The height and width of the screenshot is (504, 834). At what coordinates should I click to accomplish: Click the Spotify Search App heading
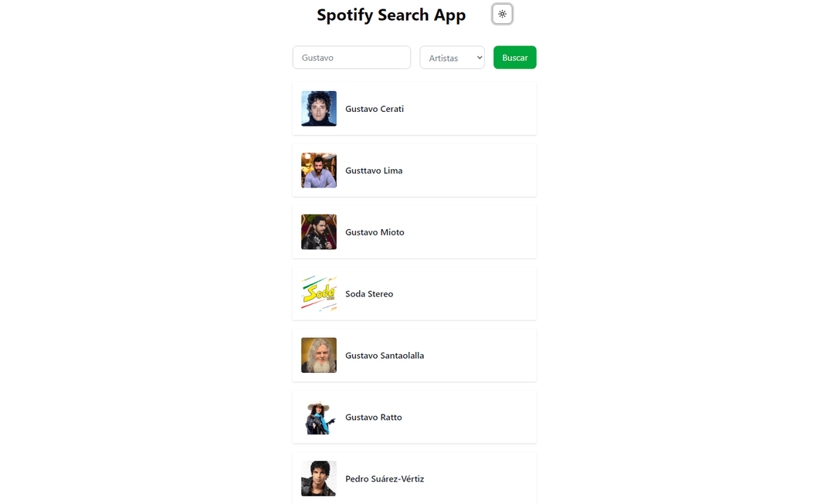(x=391, y=15)
